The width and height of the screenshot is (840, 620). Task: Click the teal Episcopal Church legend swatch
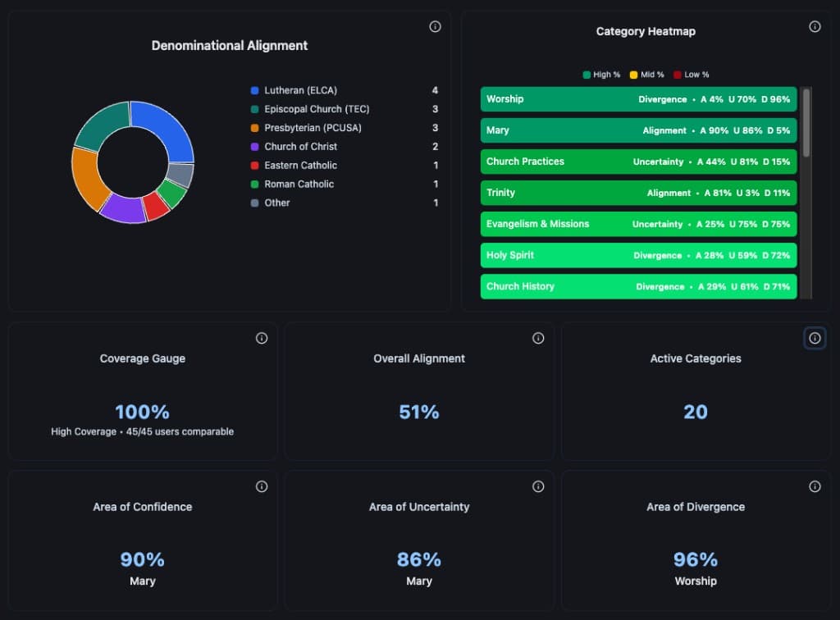(x=255, y=109)
